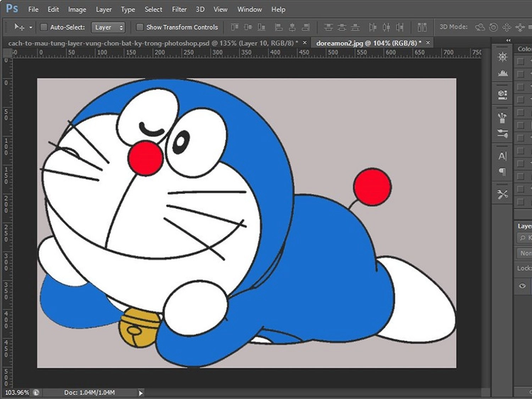Screen dimensions: 532x399
Task: Click the Align vertical centers icon
Action: pos(248,27)
